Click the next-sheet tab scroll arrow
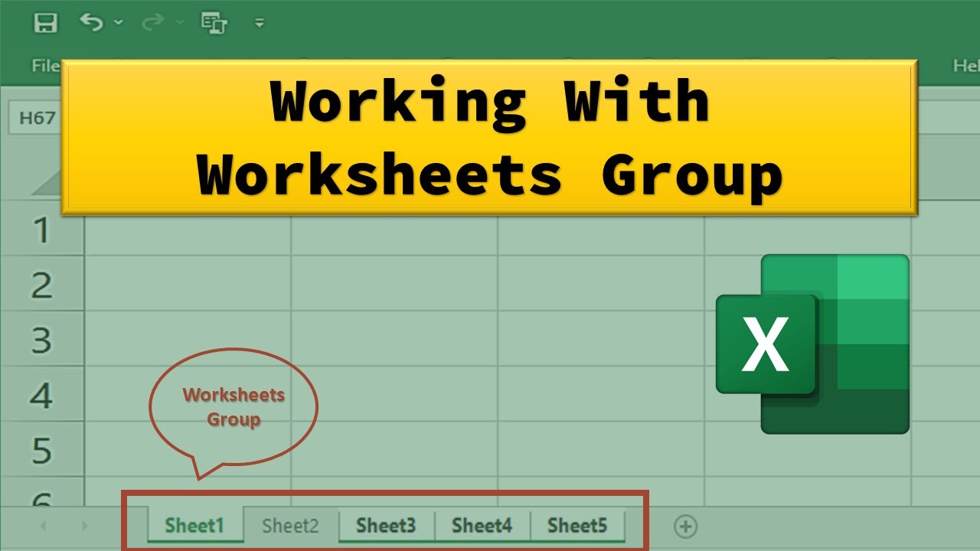 click(84, 526)
